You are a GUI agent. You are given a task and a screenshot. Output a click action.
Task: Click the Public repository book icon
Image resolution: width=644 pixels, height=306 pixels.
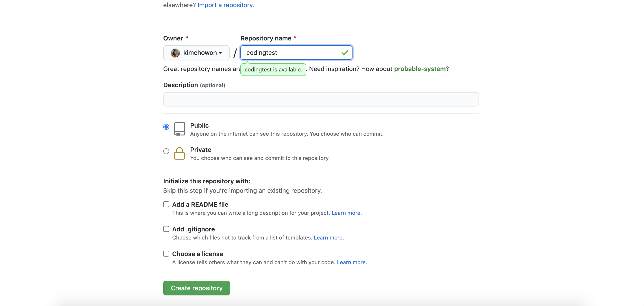(x=179, y=129)
